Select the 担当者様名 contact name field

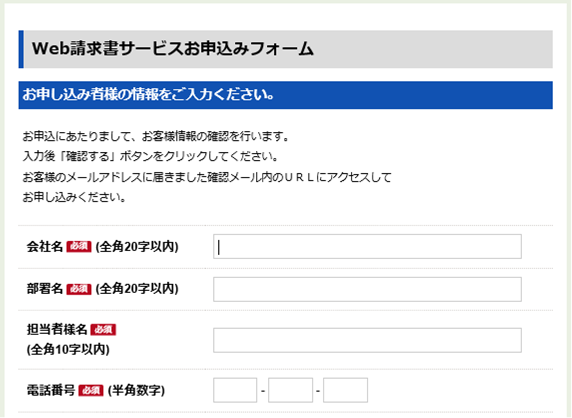click(367, 340)
